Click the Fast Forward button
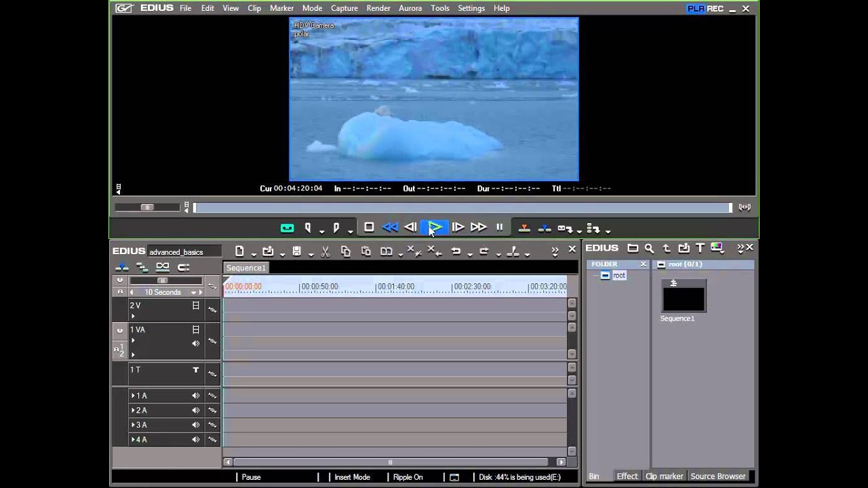Screen dimensions: 868x488 [x=479, y=228]
